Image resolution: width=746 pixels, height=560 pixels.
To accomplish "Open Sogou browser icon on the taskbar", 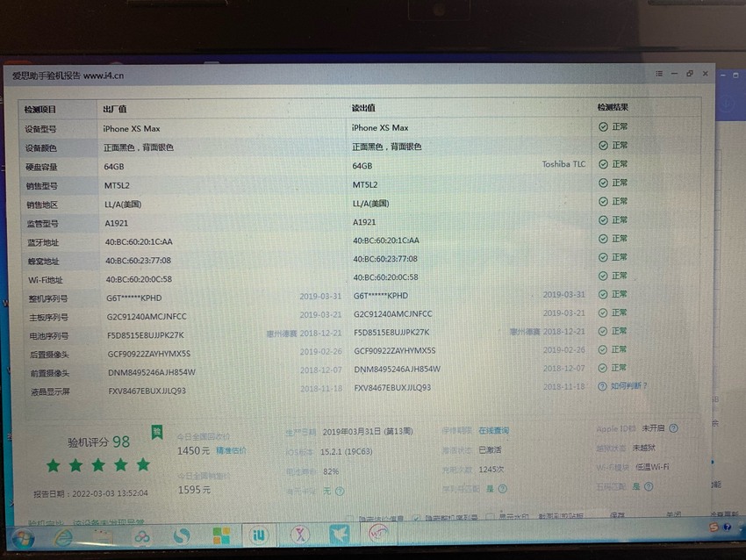I will [182, 536].
